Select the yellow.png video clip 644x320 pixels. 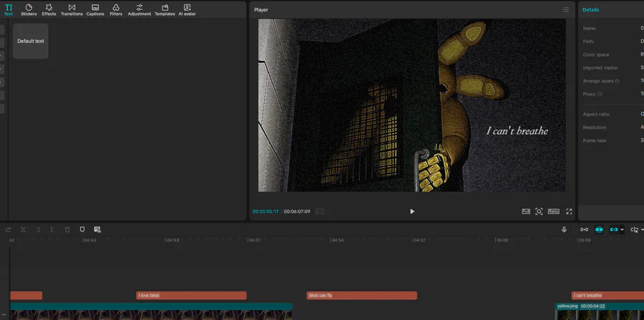pyautogui.click(x=600, y=312)
